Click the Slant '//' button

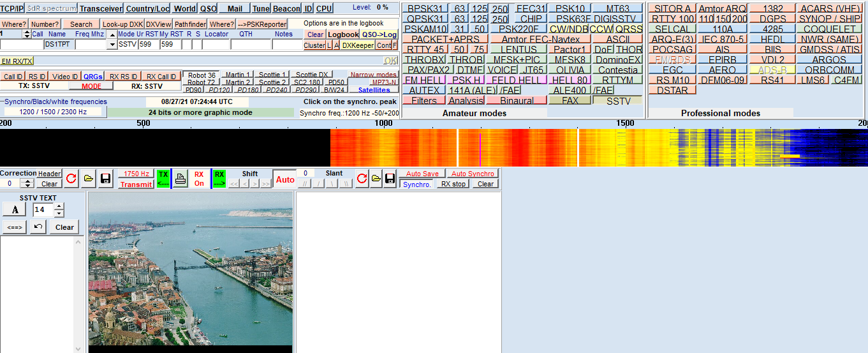(305, 184)
